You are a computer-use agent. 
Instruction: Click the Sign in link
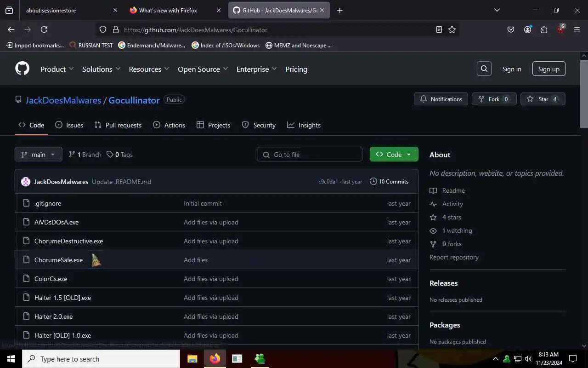click(512, 69)
